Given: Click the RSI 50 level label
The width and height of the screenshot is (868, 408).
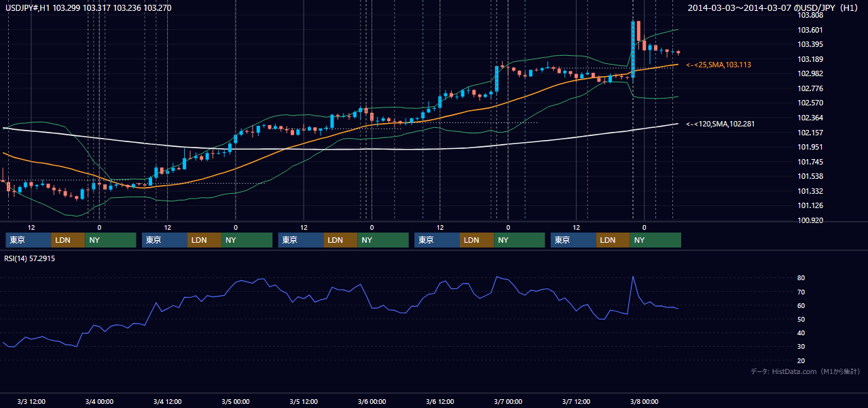Looking at the screenshot, I should coord(801,319).
